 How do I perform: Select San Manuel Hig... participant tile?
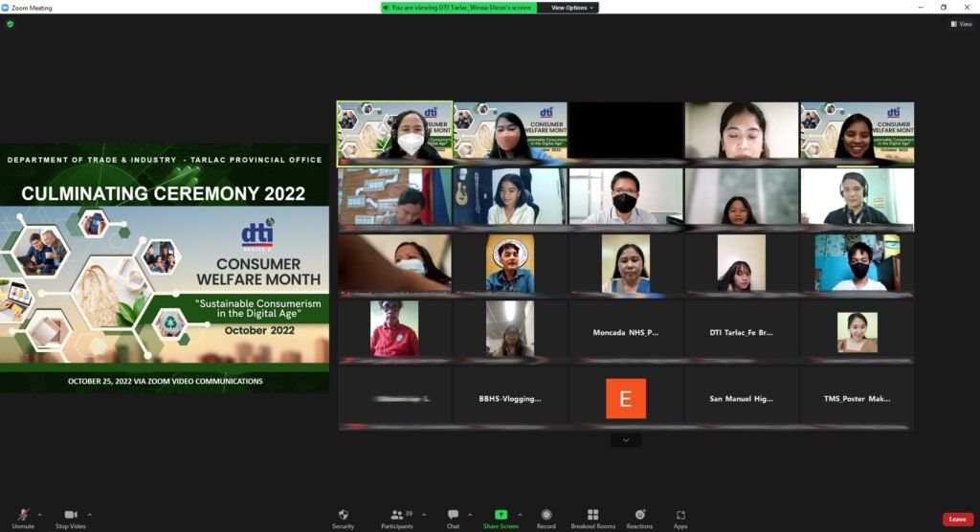coord(742,398)
